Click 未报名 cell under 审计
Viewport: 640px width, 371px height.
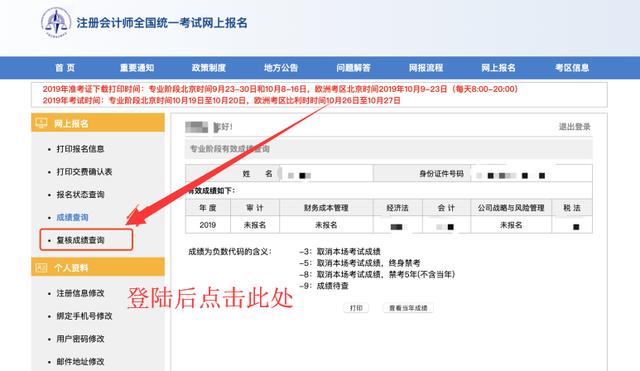(x=255, y=225)
